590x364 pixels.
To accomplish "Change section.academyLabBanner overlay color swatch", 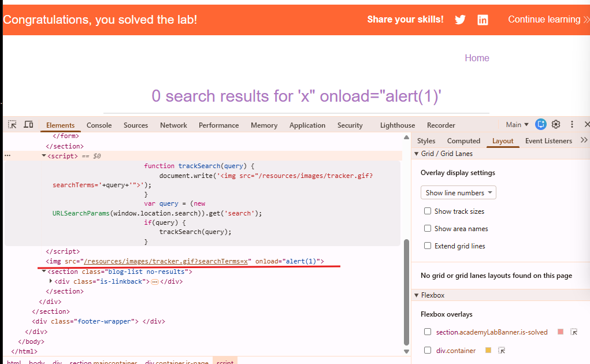I will tap(561, 332).
